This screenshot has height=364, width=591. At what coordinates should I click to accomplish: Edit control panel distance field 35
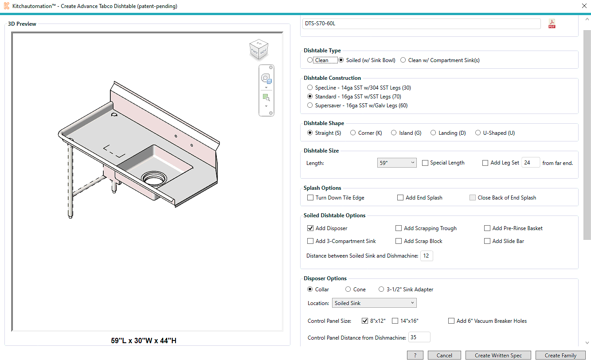[x=419, y=337]
